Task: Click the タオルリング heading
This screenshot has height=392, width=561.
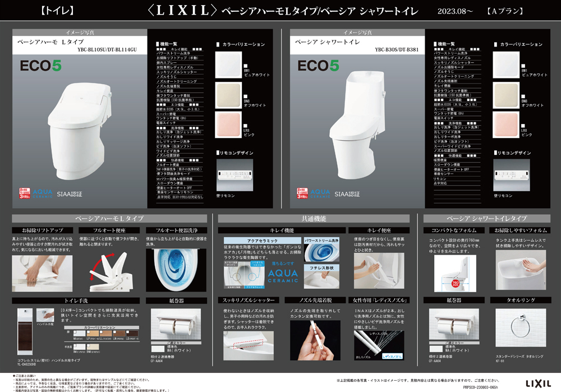Action: [521, 300]
